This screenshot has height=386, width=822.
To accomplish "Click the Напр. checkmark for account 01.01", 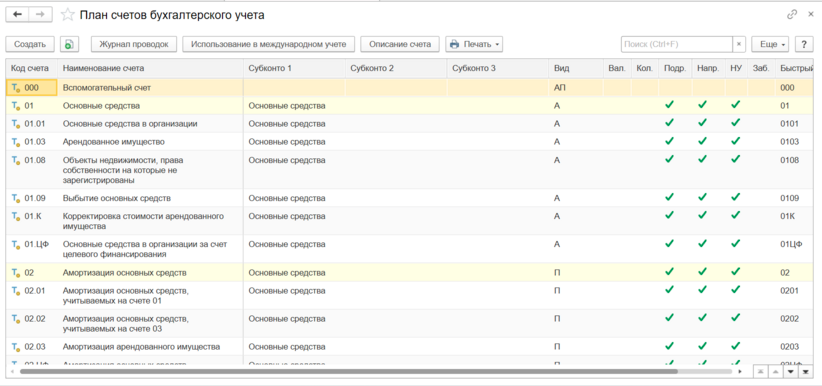I will coord(702,123).
